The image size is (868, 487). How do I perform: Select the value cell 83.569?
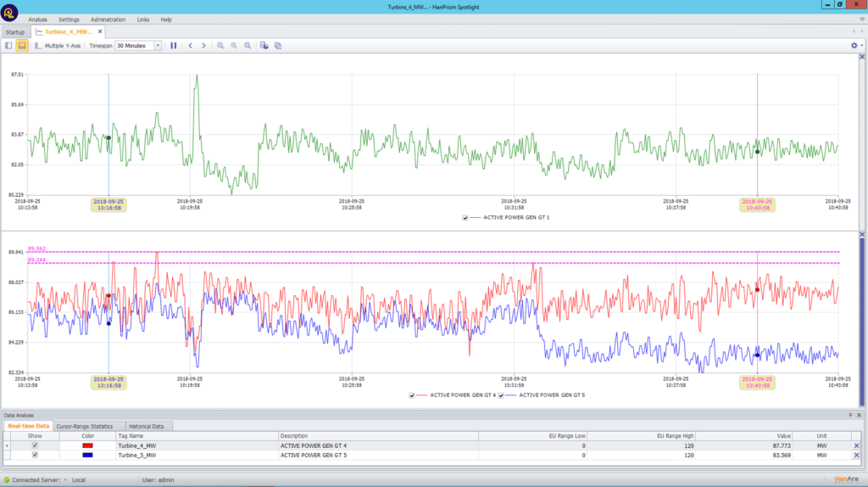click(x=745, y=455)
